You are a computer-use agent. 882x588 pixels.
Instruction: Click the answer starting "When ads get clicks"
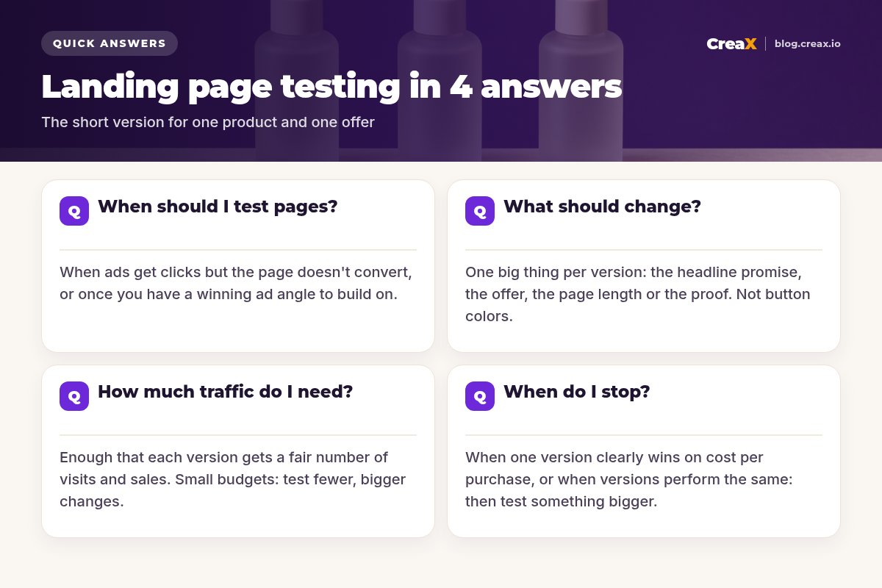pyautogui.click(x=236, y=283)
